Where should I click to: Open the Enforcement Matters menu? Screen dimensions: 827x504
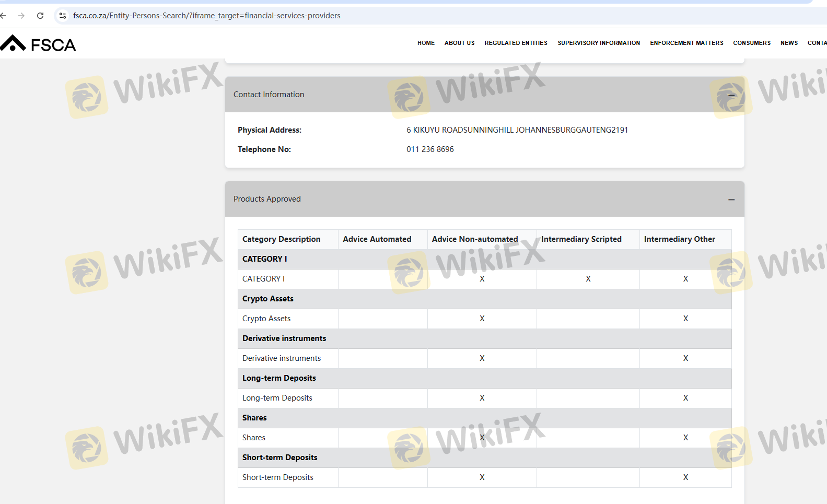pos(686,43)
